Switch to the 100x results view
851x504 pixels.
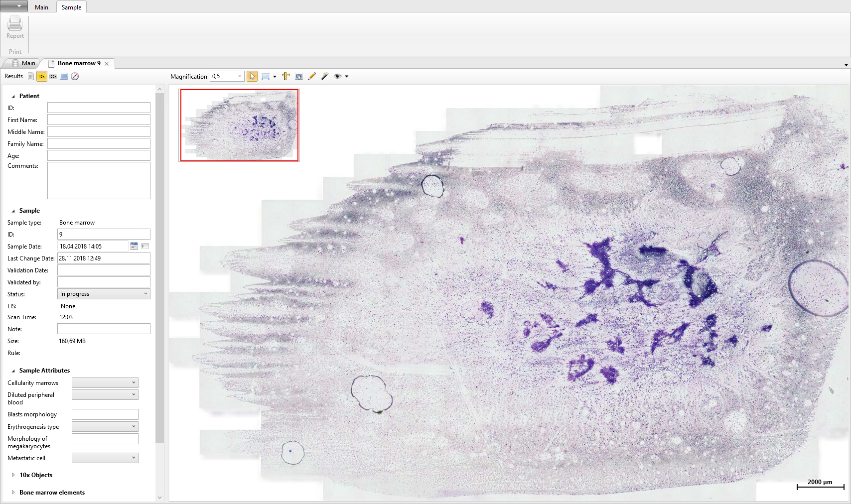[53, 76]
